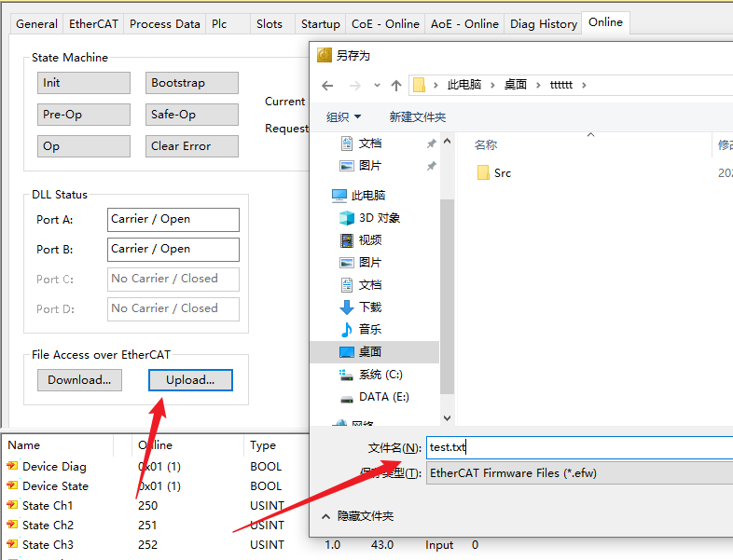Expand chevron after tttttt breadcrumb
733x560 pixels.
584,85
